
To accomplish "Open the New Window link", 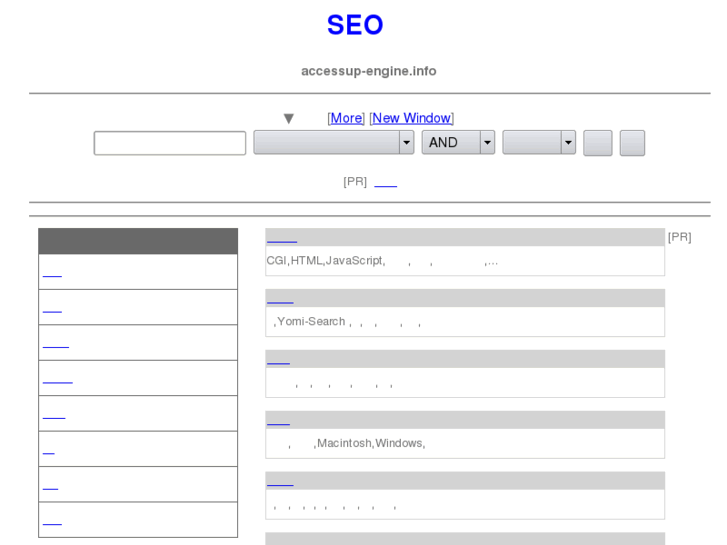I will [x=411, y=118].
